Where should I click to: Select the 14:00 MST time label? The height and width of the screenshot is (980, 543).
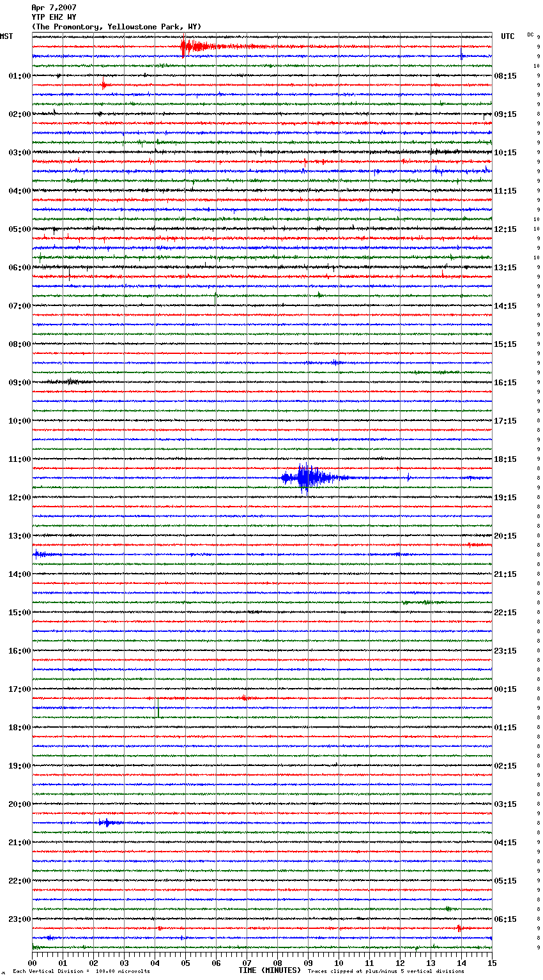(20, 574)
